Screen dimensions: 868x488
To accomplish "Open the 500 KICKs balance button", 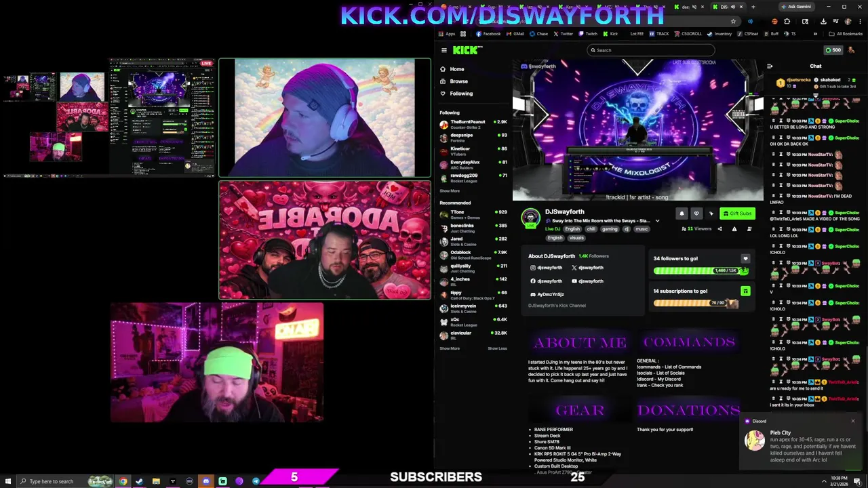I will click(833, 50).
